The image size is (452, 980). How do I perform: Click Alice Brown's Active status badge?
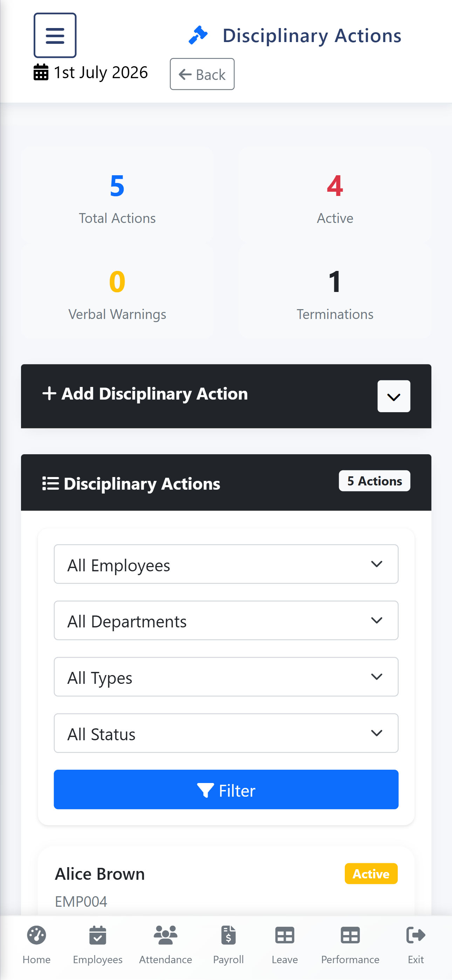tap(371, 873)
